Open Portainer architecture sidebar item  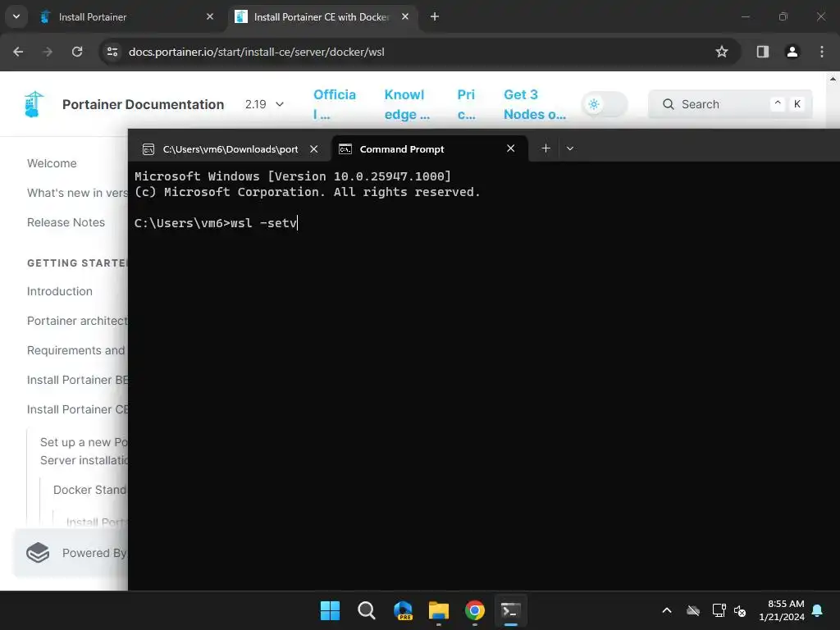click(77, 321)
